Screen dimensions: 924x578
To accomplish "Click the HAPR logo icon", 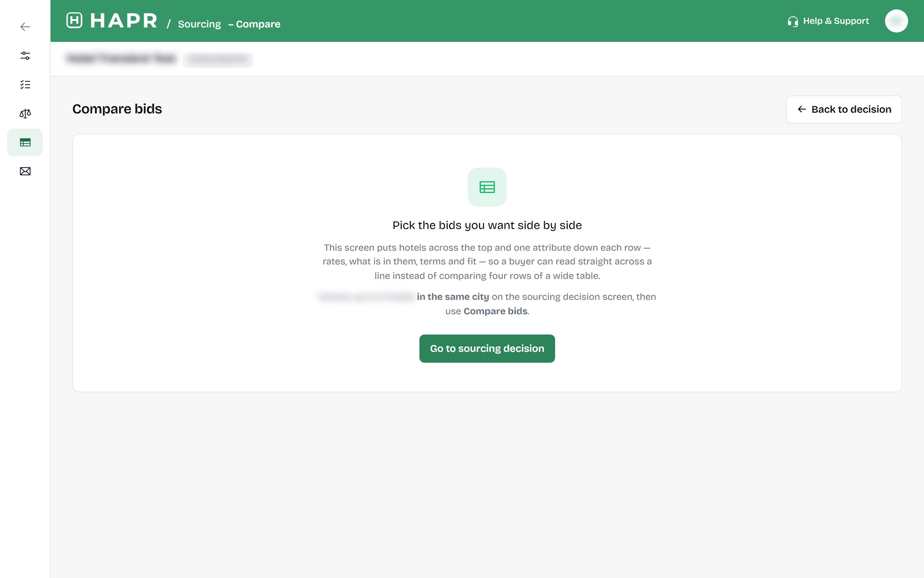I will tap(74, 20).
